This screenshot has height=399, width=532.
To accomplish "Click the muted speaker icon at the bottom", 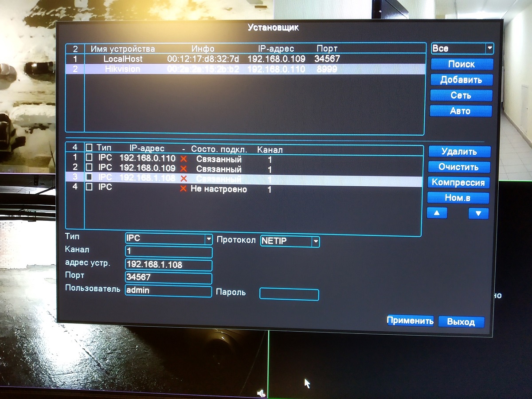I will coord(262,392).
